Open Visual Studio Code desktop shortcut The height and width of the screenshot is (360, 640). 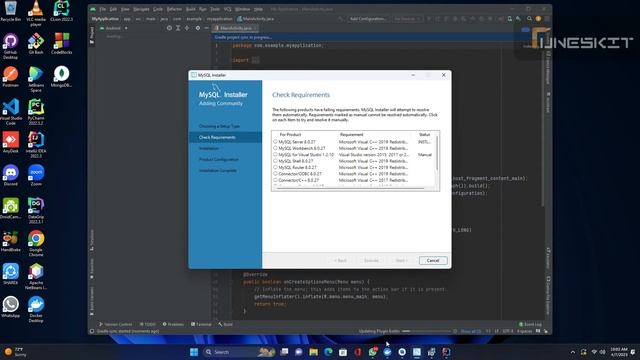(x=11, y=112)
